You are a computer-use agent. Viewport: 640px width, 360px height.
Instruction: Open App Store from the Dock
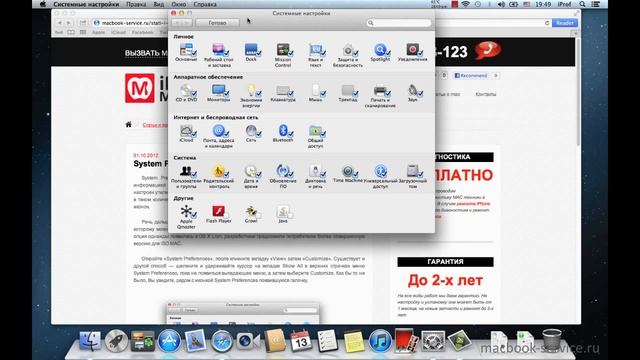tap(169, 341)
